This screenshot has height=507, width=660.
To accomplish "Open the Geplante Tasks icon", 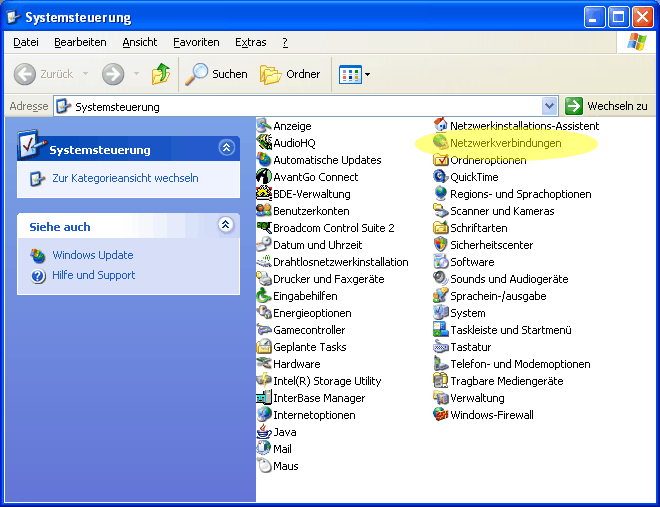I will point(264,347).
